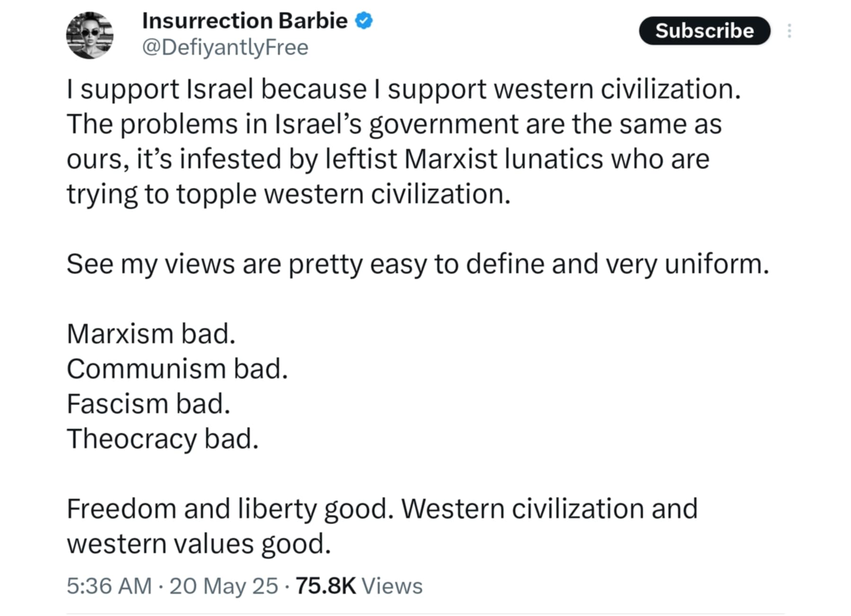
Task: Click the line mentioning 'leftist Marxist lunatics'
Action: 388,159
